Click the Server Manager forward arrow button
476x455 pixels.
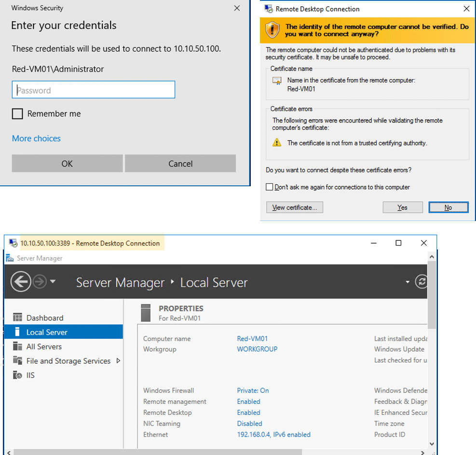point(40,282)
